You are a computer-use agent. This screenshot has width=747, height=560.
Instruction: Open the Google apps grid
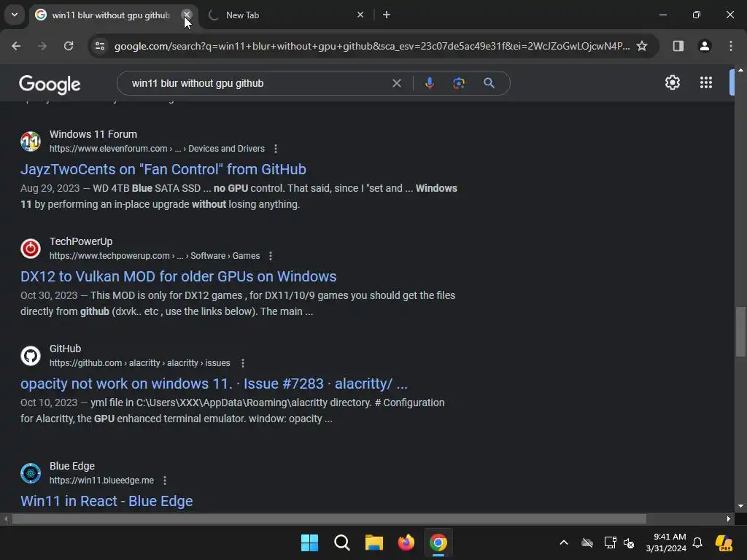(x=706, y=83)
